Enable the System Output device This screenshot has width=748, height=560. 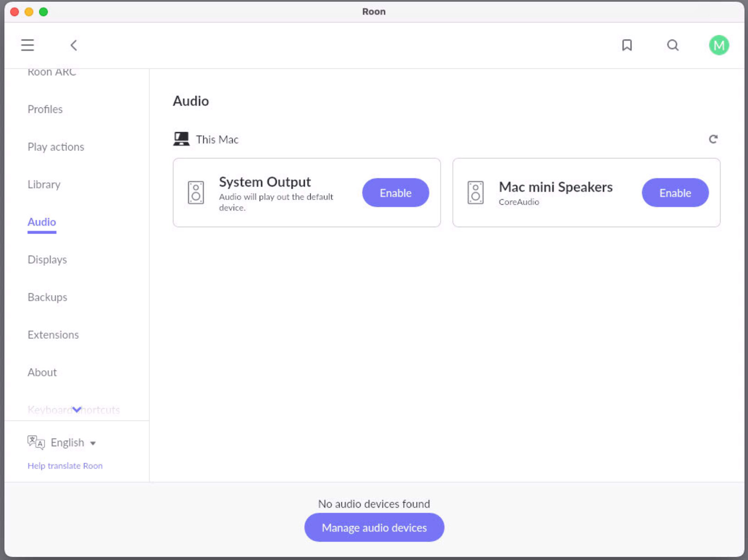[x=396, y=193]
